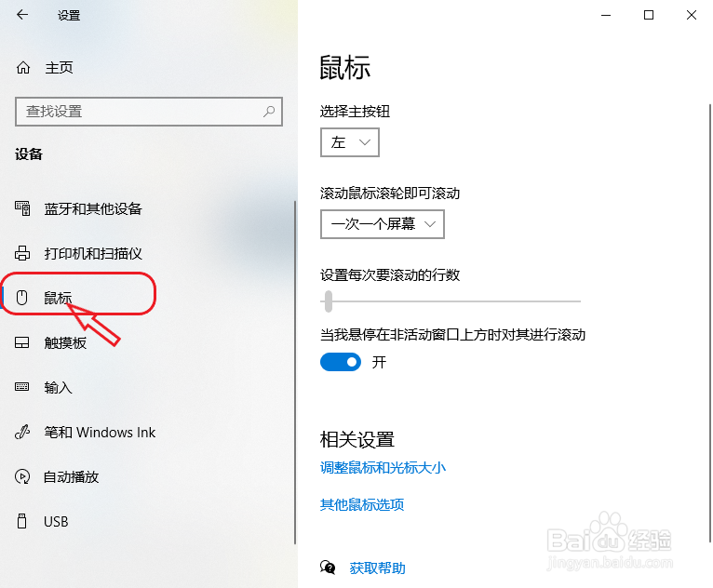Click the scroll lines slider handle
This screenshot has height=588, width=713.
[329, 301]
